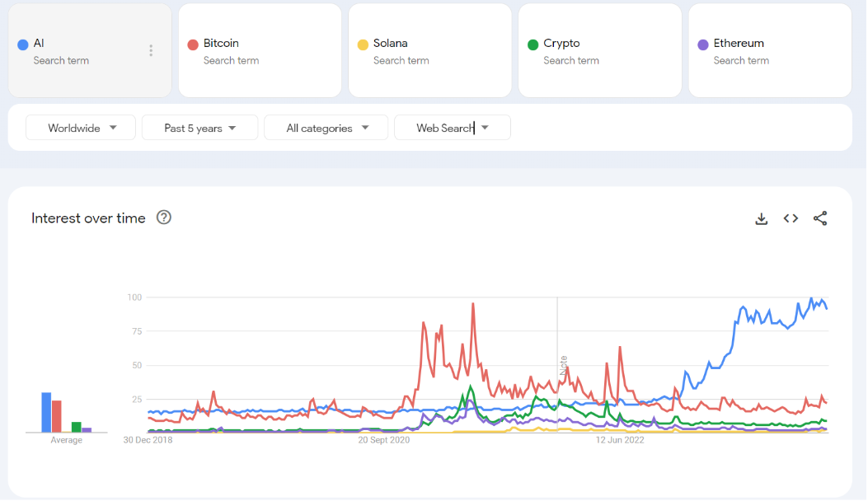Open the Worldwide region dropdown
The height and width of the screenshot is (501, 868).
(x=80, y=127)
